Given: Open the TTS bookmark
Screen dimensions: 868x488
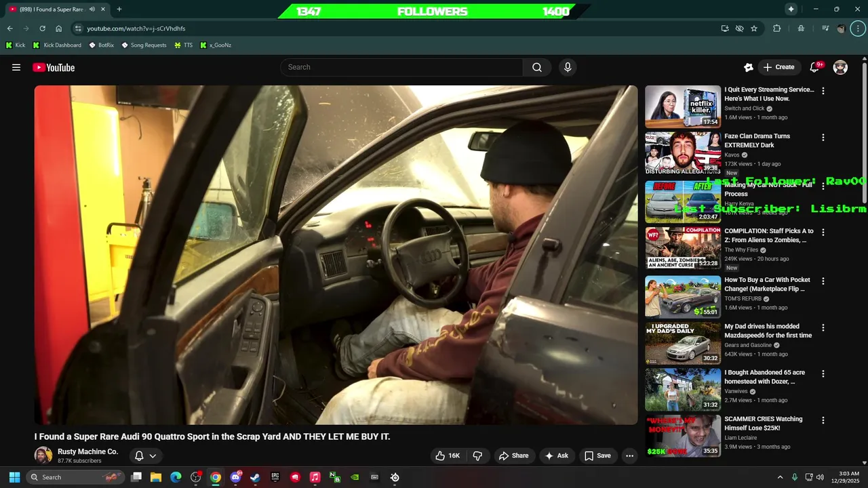Looking at the screenshot, I should pyautogui.click(x=183, y=45).
